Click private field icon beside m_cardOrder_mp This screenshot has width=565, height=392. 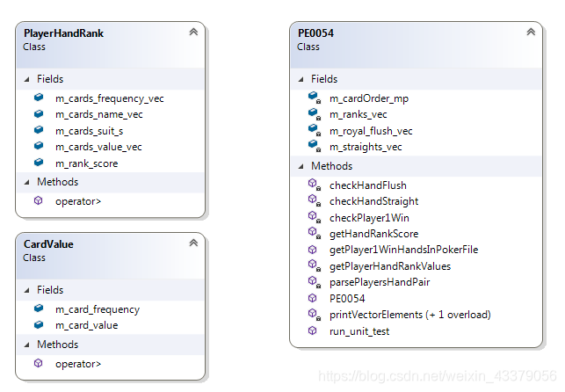[x=315, y=98]
